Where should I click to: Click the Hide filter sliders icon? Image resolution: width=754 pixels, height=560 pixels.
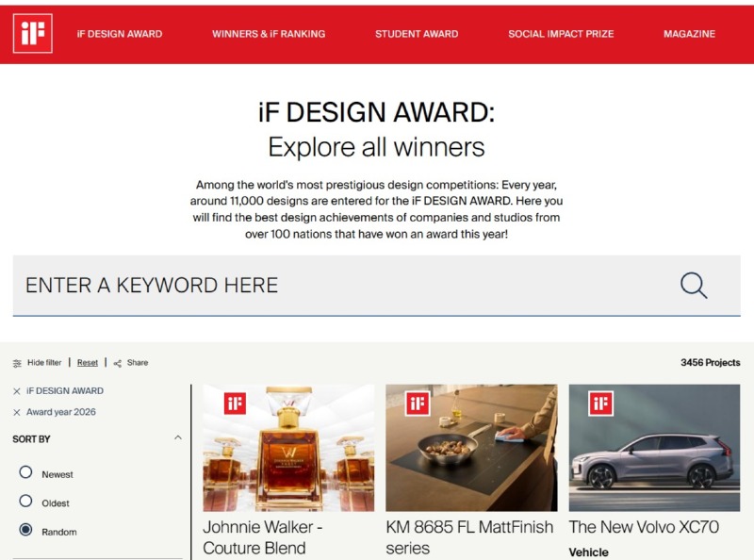pos(17,363)
